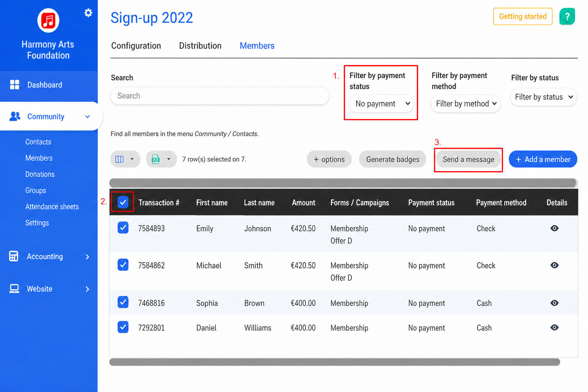Open the Filter by status dropdown
The width and height of the screenshot is (588, 392).
543,97
